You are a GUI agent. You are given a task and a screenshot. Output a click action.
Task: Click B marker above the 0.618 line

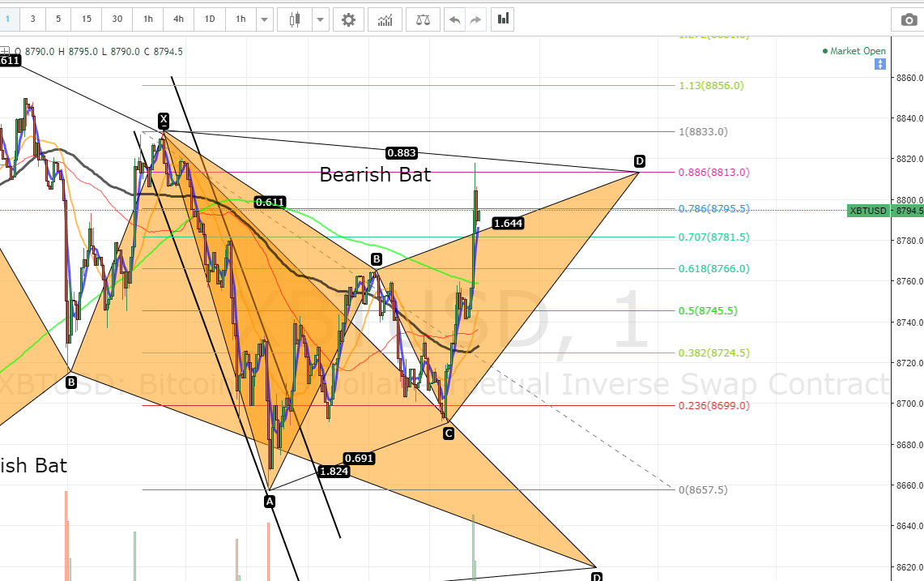[377, 259]
